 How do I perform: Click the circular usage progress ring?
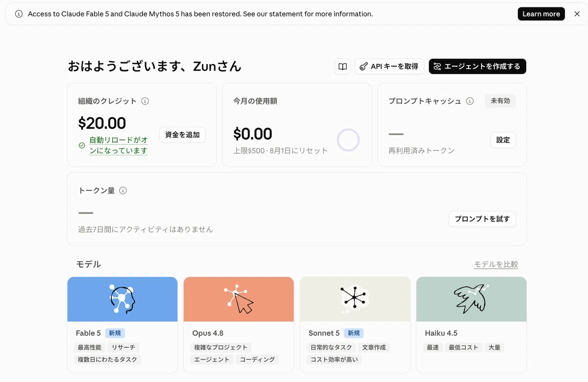[348, 140]
